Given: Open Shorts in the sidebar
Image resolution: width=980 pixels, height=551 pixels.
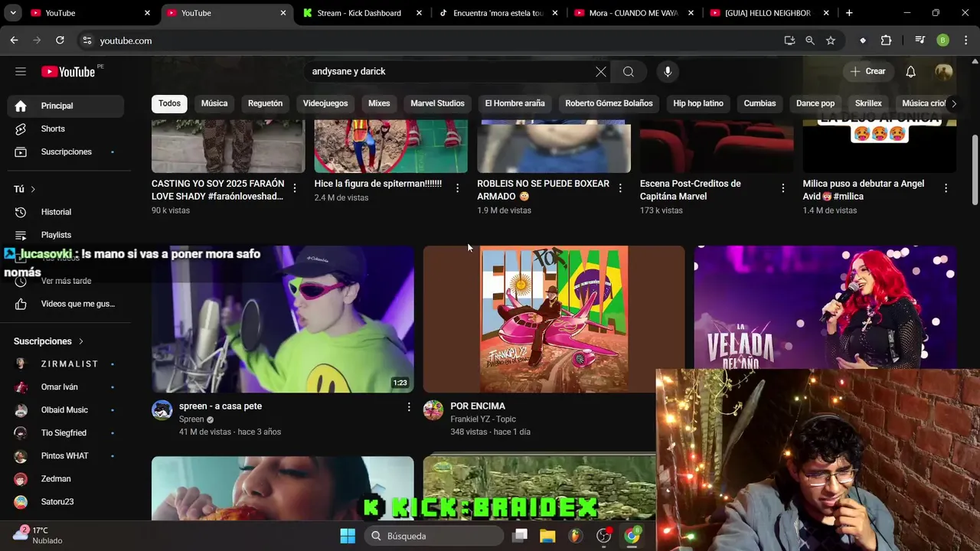Looking at the screenshot, I should click(66, 129).
